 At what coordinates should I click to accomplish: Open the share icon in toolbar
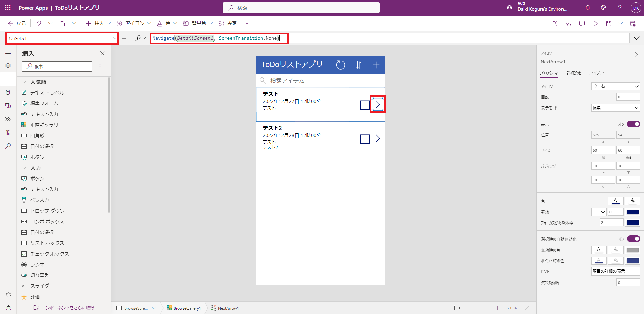555,24
